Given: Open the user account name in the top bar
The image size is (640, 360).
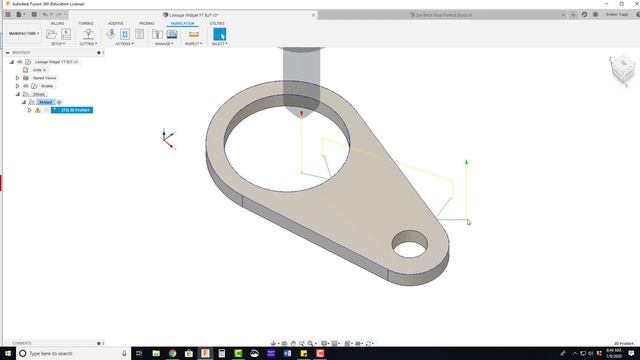Looking at the screenshot, I should [x=617, y=14].
